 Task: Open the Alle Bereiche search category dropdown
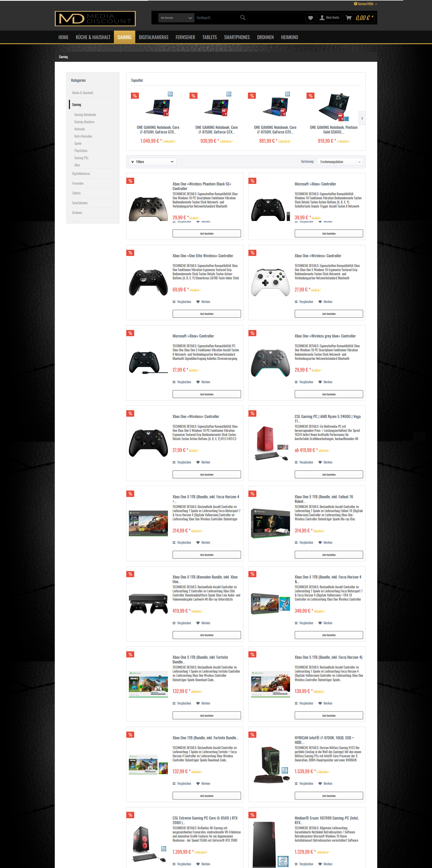(x=176, y=18)
